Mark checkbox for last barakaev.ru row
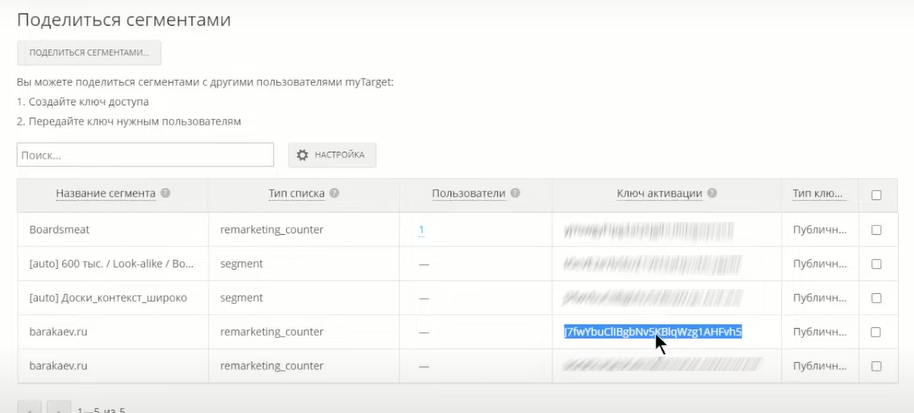Screen dimensions: 914x413 click(876, 366)
